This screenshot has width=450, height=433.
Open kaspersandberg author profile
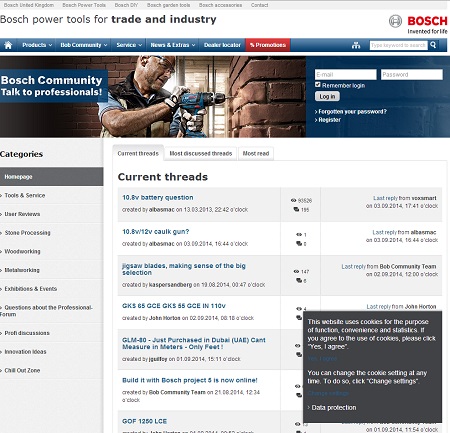pos(170,285)
